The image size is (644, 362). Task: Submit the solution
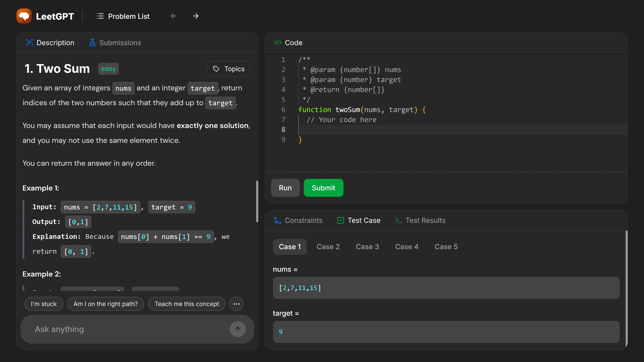point(323,188)
